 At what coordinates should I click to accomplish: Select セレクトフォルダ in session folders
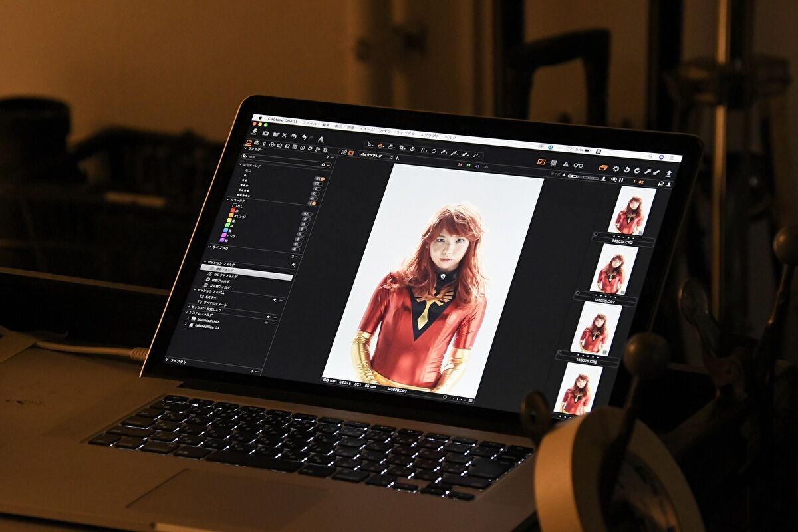pyautogui.click(x=223, y=275)
